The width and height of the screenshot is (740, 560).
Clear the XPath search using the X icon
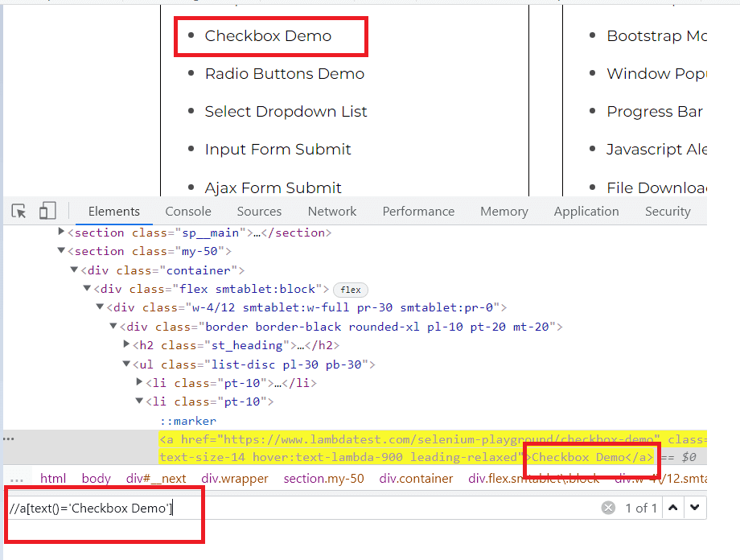(x=608, y=507)
